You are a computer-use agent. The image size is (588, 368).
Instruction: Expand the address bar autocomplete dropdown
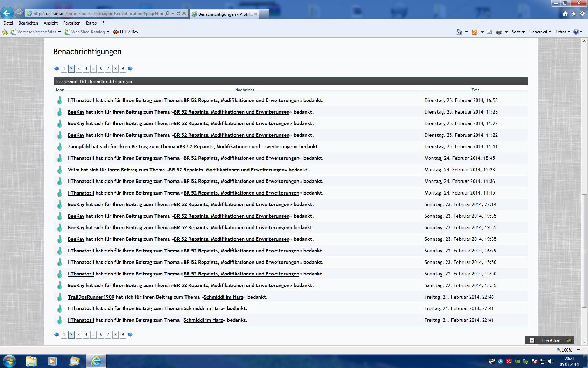[173, 13]
